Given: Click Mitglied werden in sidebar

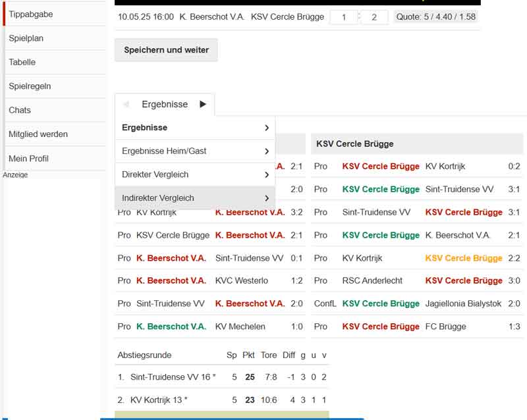Looking at the screenshot, I should click(x=38, y=134).
